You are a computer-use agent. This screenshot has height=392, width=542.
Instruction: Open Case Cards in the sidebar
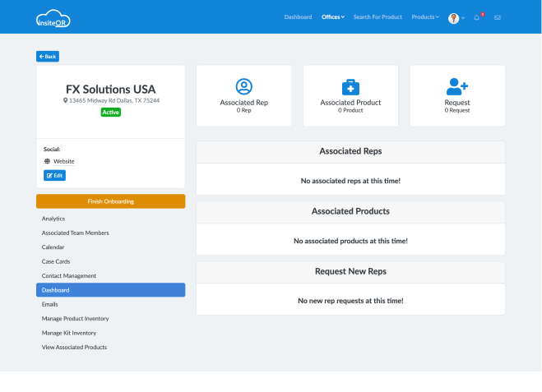[56, 262]
